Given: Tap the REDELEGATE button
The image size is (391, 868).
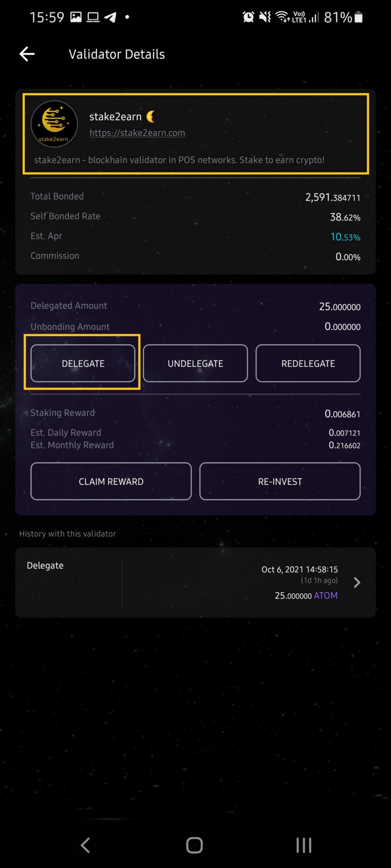Looking at the screenshot, I should tap(308, 363).
